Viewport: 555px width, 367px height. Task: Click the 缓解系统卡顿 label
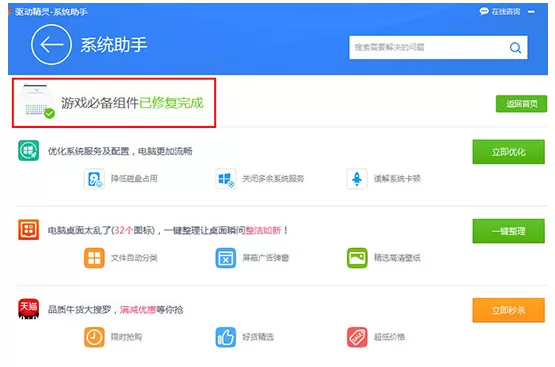pos(397,179)
